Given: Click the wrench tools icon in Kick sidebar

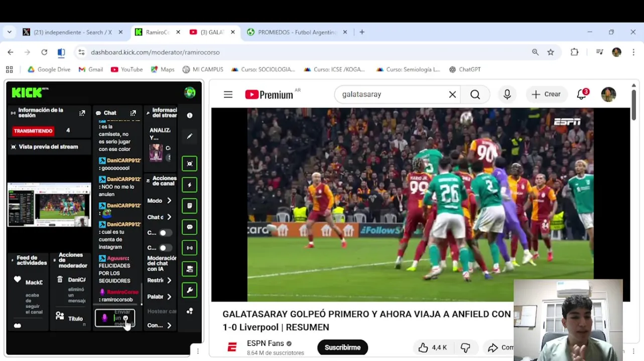Looking at the screenshot, I should 189,290.
